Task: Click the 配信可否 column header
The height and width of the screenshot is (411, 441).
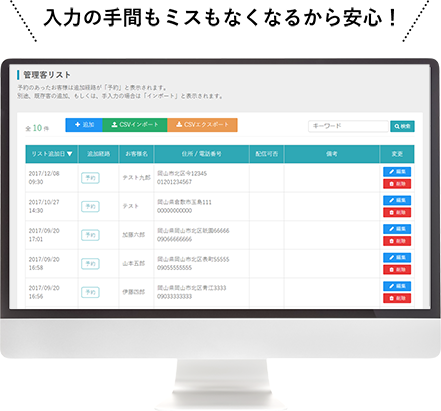Action: click(267, 154)
